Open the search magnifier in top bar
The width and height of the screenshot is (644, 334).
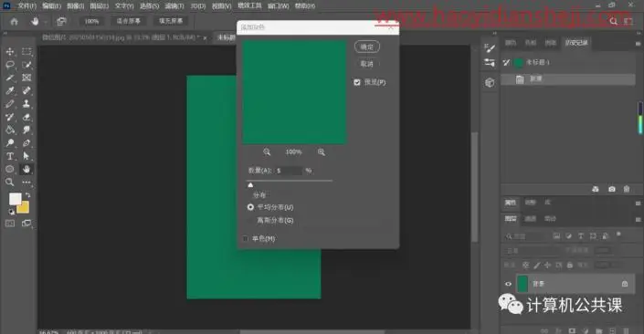[614, 21]
